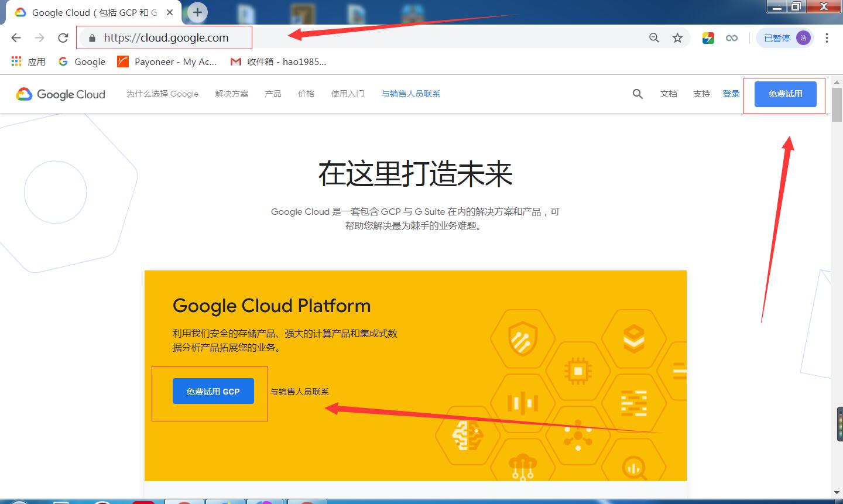This screenshot has height=504, width=843.
Task: Open a new tab with plus button
Action: click(x=198, y=12)
